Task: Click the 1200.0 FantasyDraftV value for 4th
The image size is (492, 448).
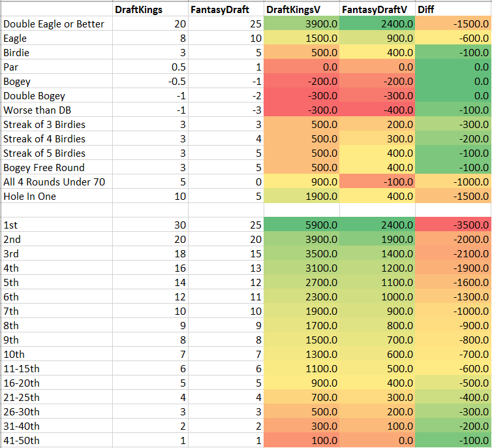Action: pos(377,268)
